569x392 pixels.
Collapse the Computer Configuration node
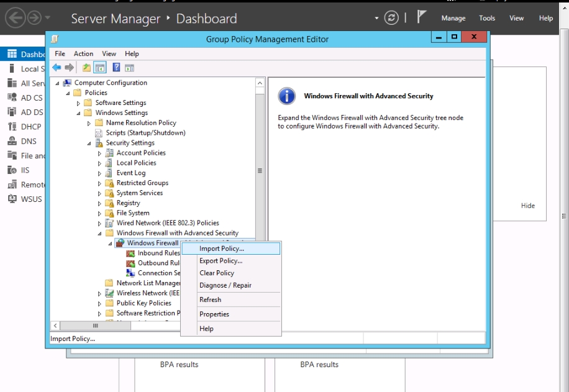tap(57, 83)
